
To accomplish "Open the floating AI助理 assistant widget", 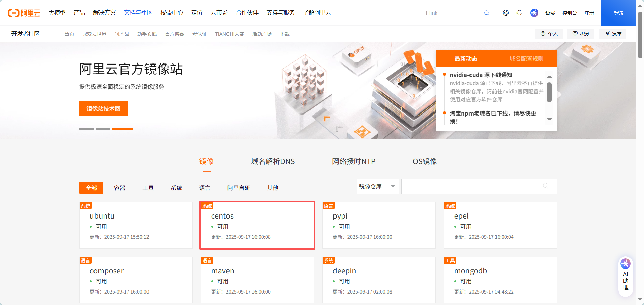I will point(625,277).
